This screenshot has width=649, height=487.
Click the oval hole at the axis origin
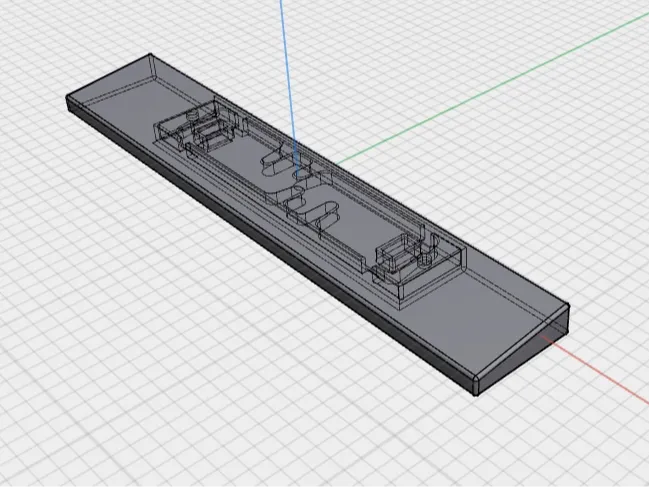(x=302, y=177)
